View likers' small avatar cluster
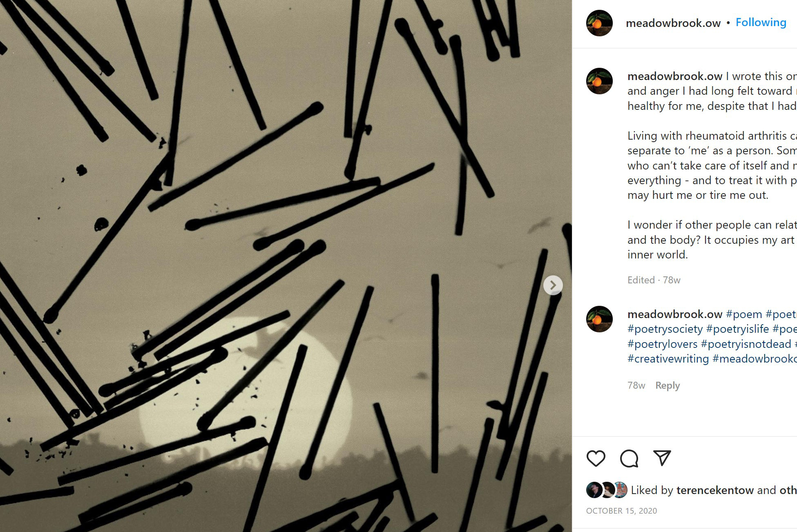 (607, 490)
